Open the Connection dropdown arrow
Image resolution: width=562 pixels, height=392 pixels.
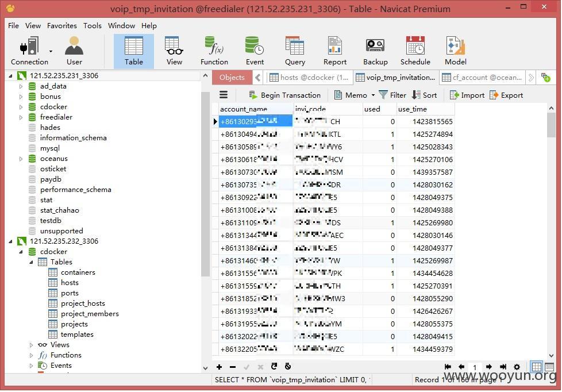click(x=51, y=51)
